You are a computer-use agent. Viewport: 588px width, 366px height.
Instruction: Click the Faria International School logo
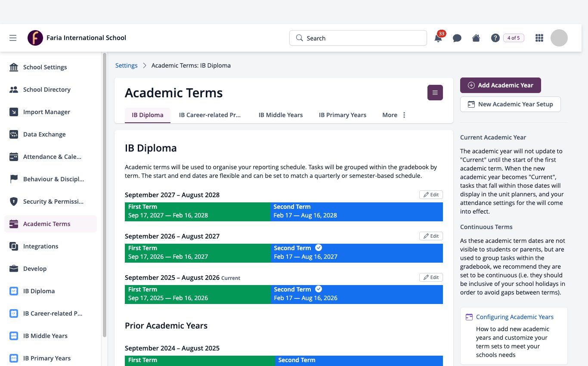pos(35,38)
